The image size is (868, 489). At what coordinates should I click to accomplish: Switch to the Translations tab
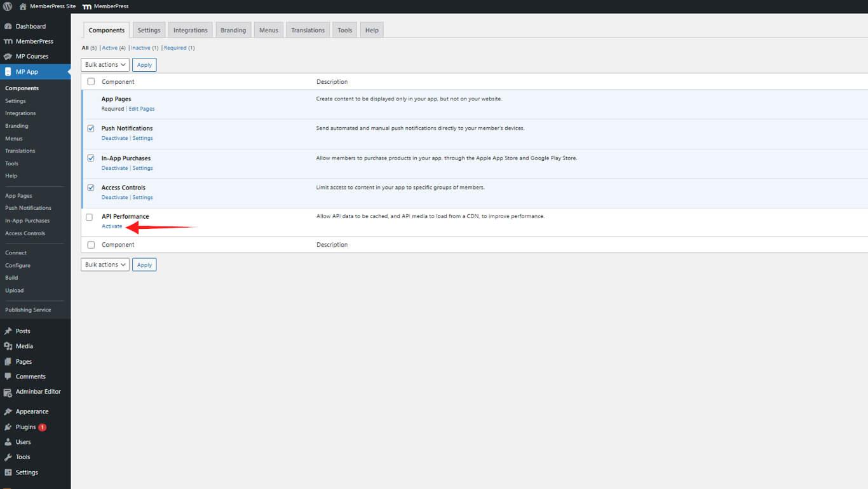(308, 29)
